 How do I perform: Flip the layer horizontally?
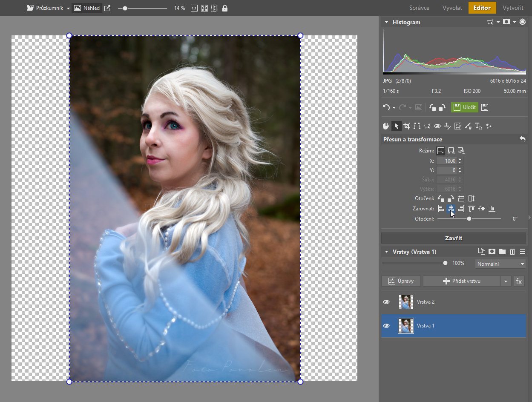[x=461, y=198]
